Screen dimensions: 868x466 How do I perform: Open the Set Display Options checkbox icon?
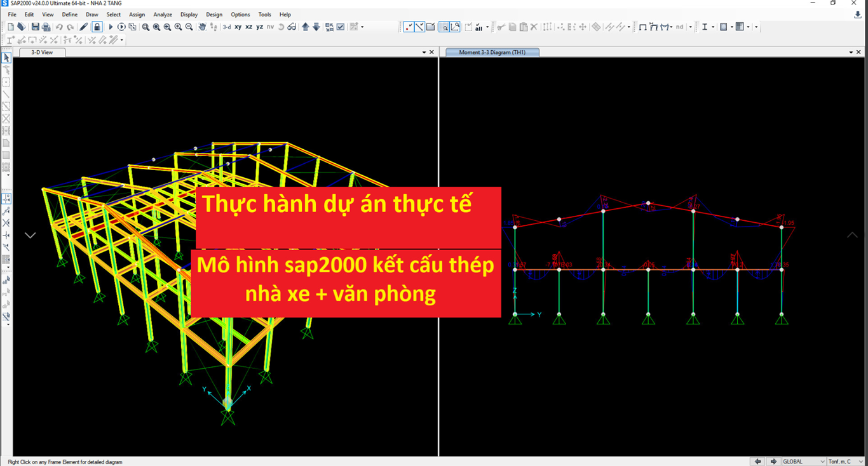pyautogui.click(x=341, y=27)
